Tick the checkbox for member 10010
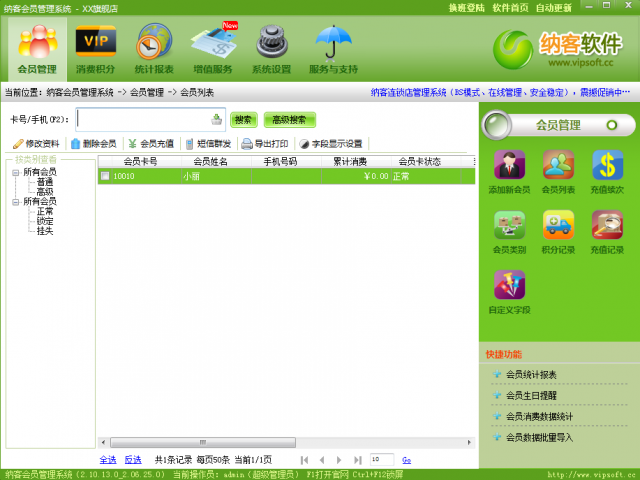Viewport: 640px width, 480px height. 105,176
